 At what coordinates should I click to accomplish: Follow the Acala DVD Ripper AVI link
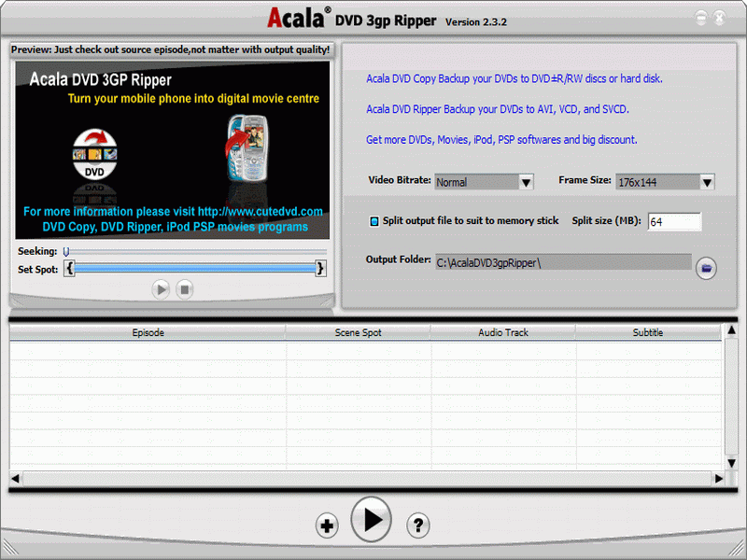[498, 109]
